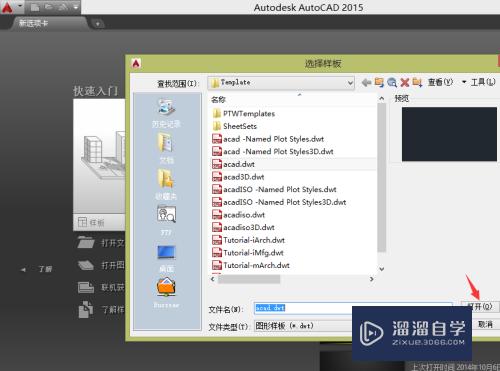500x371 pixels.
Task: Select the acad3D.dwt file
Action: tap(238, 177)
